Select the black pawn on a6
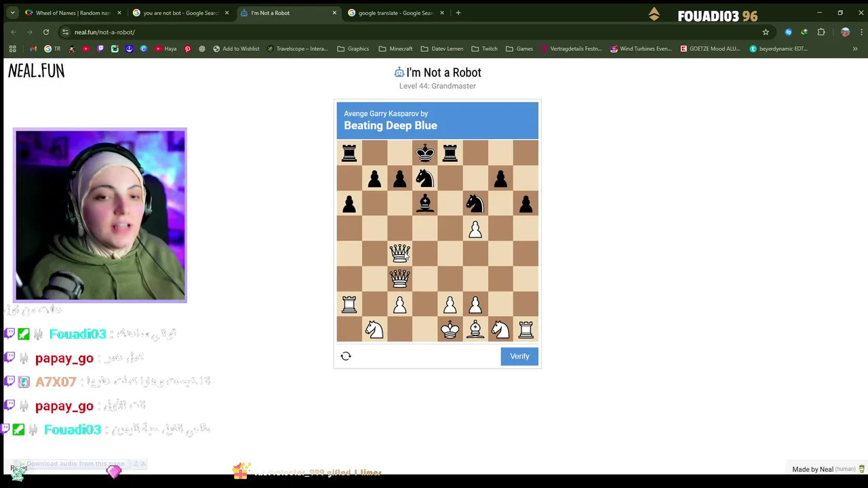The height and width of the screenshot is (488, 868). tap(349, 203)
